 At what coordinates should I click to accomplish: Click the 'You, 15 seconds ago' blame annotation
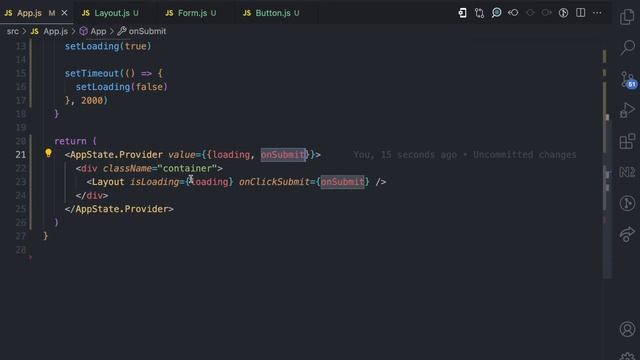click(x=464, y=155)
